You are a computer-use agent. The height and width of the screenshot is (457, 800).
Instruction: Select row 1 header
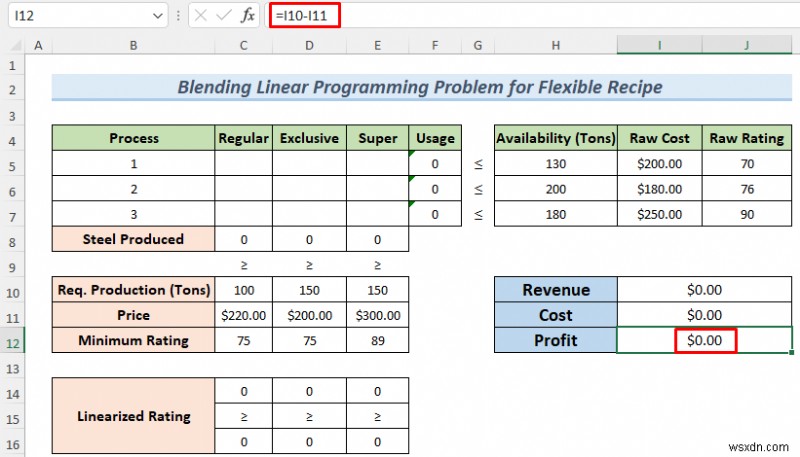click(12, 66)
